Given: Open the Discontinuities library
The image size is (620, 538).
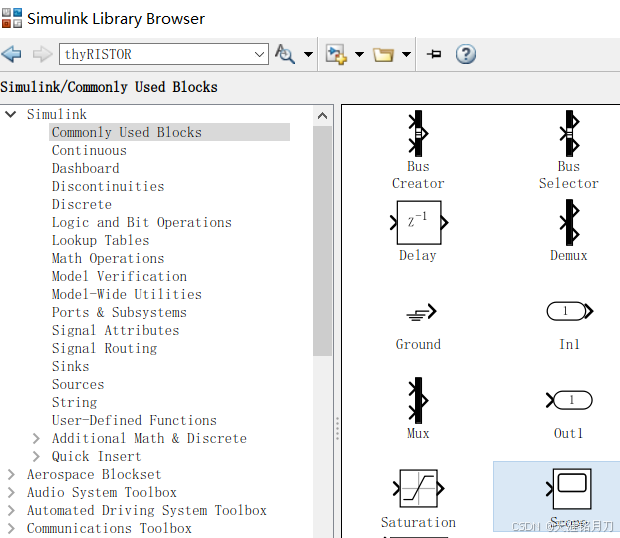Looking at the screenshot, I should tap(108, 186).
